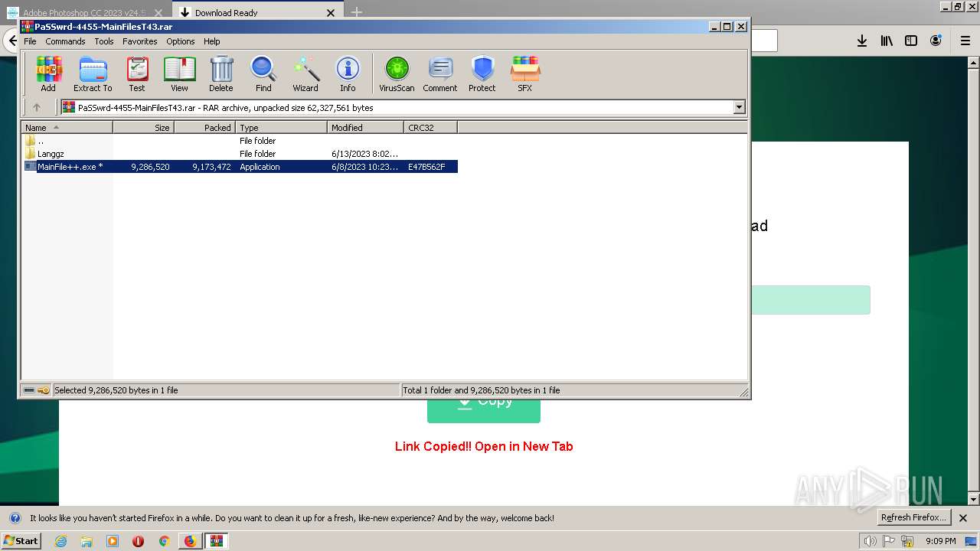Screen dimensions: 980x551
Task: Select the parent '..' folder row
Action: 240,141
